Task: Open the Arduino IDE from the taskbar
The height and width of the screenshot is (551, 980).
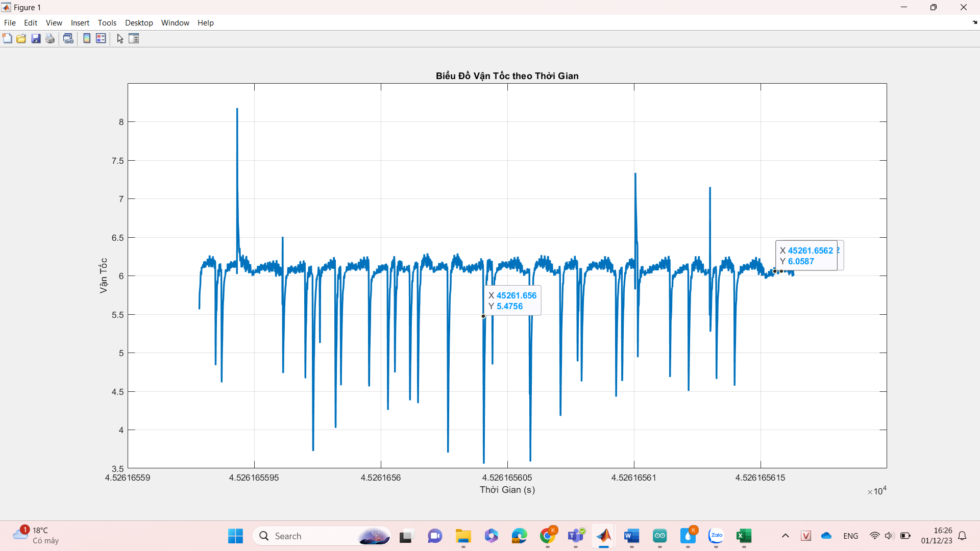Action: coord(660,536)
